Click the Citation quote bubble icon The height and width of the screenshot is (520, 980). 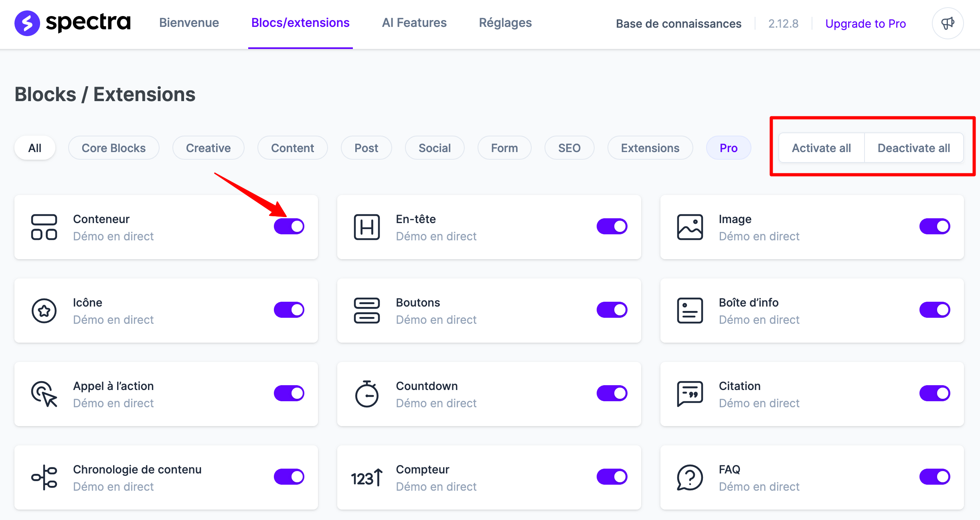coord(690,394)
